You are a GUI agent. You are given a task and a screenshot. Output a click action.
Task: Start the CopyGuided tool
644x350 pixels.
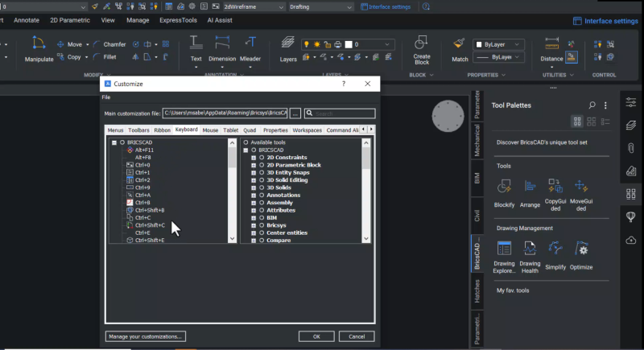(555, 195)
